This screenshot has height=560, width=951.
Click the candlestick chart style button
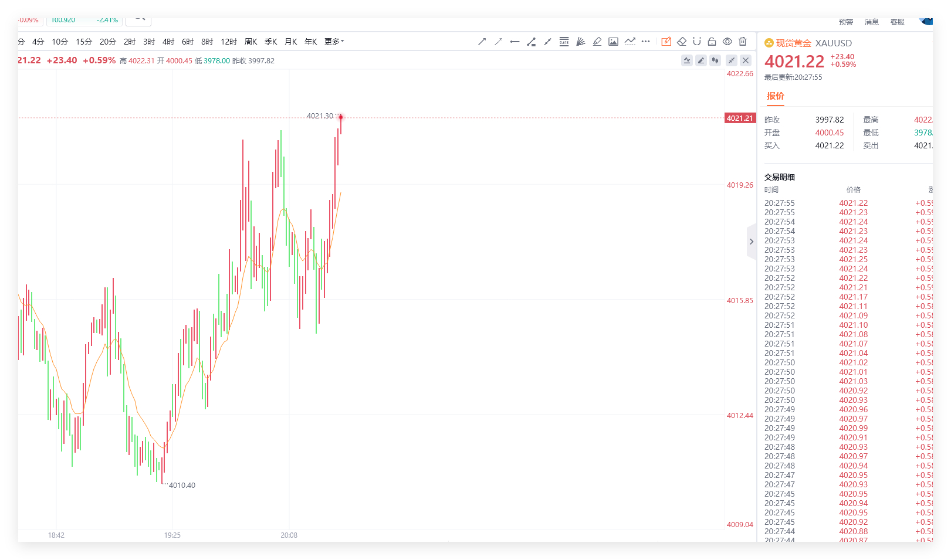(x=715, y=60)
